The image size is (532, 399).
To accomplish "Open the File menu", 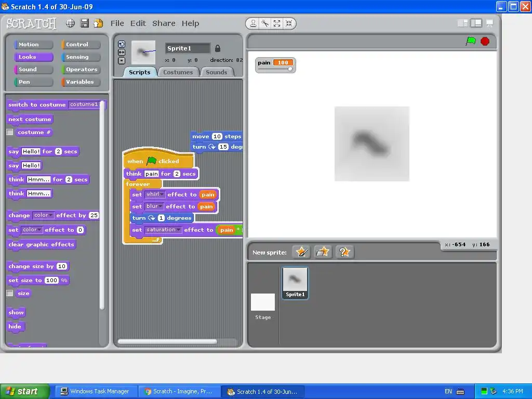I will tap(117, 23).
